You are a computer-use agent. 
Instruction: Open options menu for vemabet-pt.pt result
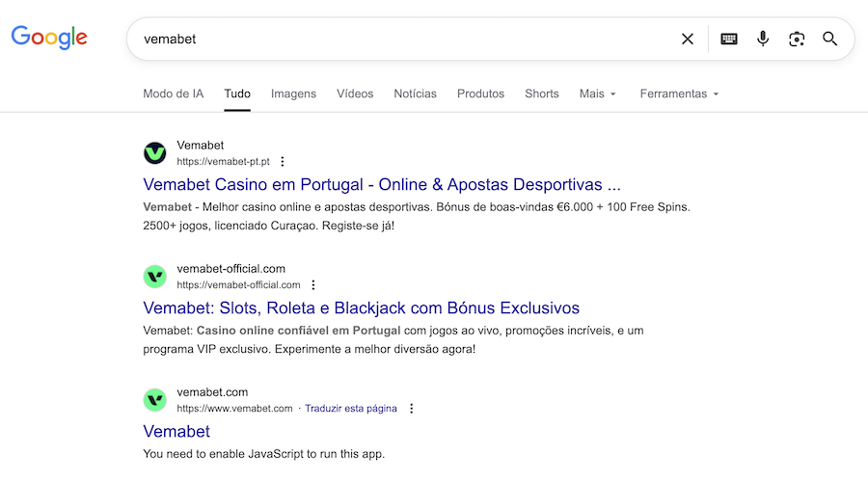(x=283, y=162)
